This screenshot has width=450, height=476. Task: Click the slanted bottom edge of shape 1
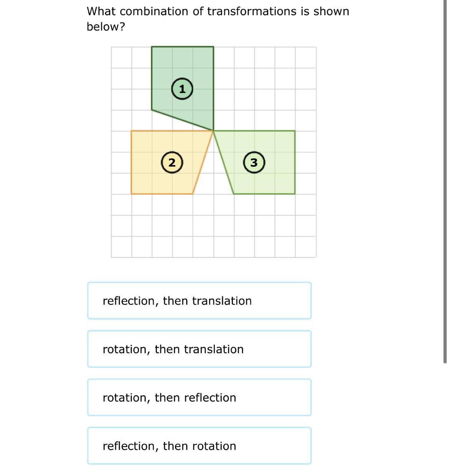(x=183, y=120)
